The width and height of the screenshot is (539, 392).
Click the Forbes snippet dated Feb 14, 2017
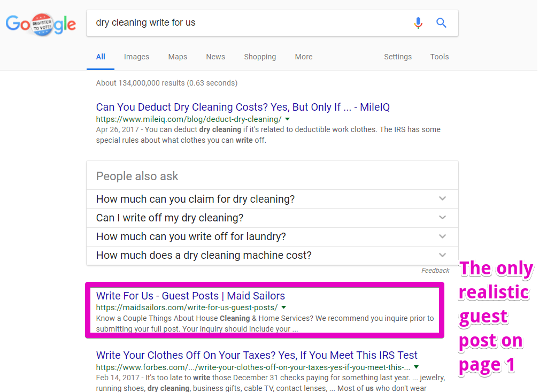coord(271,383)
